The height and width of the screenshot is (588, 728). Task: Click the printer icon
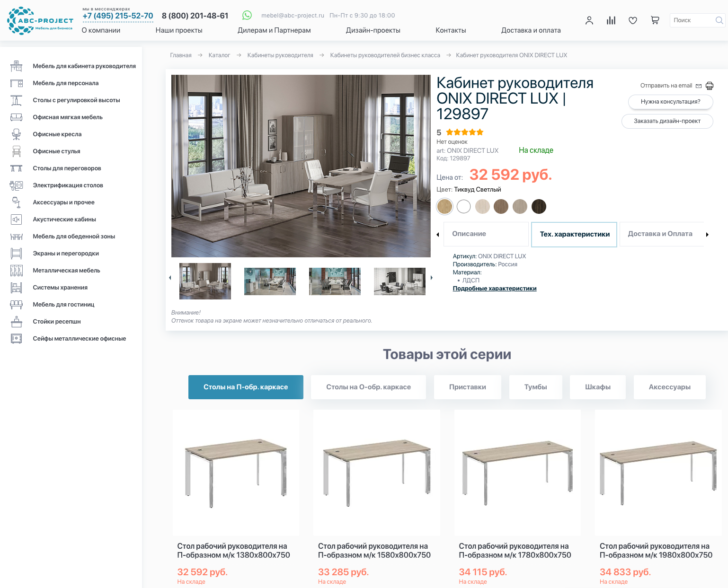tap(709, 86)
